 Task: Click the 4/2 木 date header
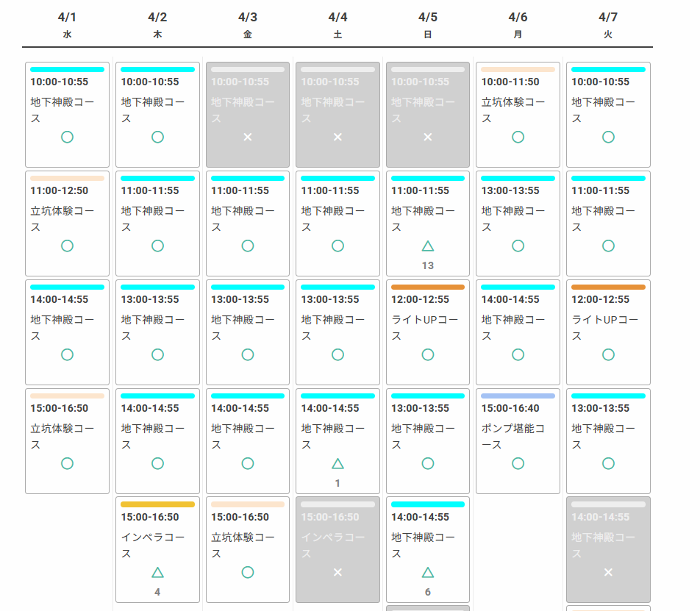click(x=157, y=24)
